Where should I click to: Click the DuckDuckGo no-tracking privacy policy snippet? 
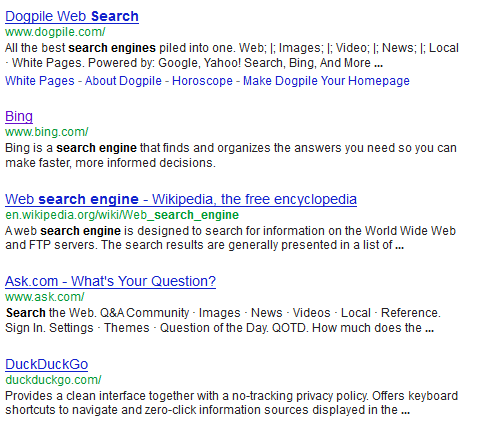coord(232,403)
